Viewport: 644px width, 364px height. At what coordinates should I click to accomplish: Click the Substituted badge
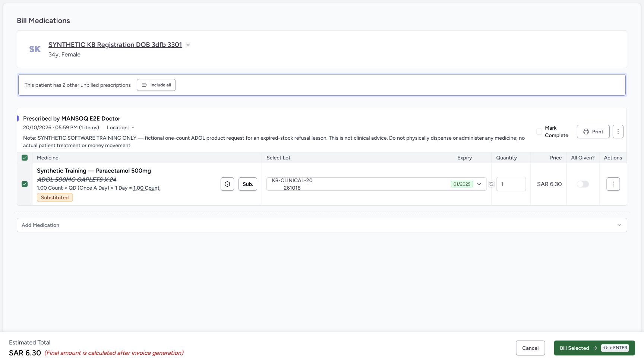(55, 197)
